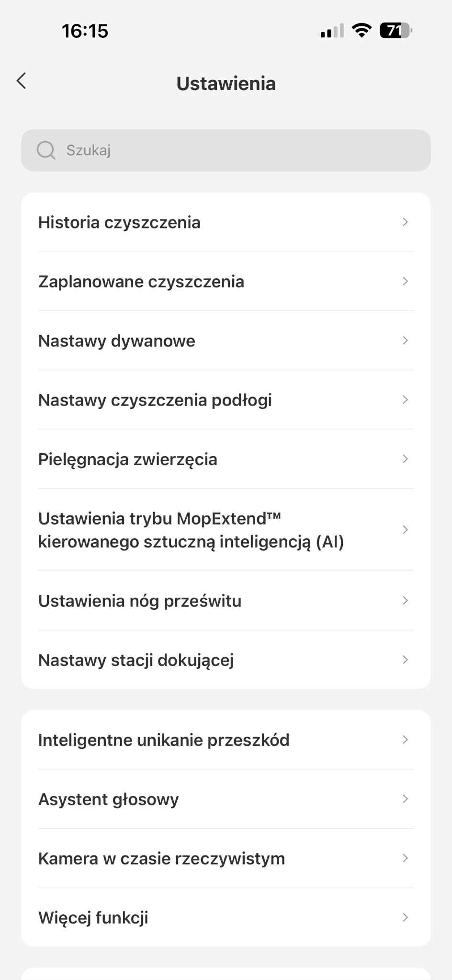Click the magnifying glass search icon

(x=46, y=150)
